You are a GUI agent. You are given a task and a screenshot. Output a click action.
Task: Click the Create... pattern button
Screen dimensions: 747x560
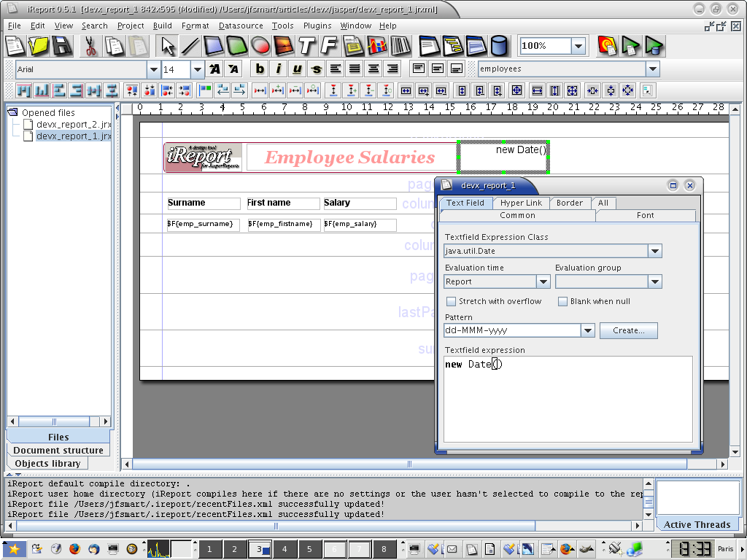(628, 330)
